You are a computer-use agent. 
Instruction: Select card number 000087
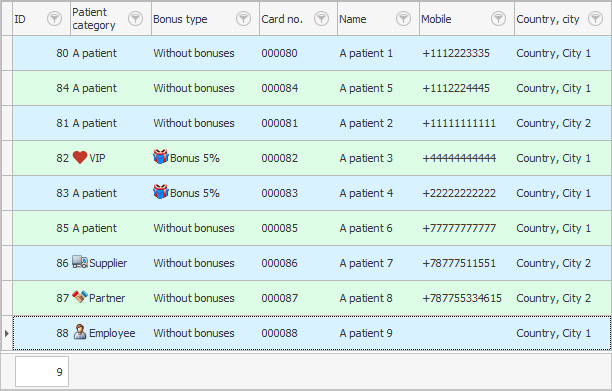click(279, 298)
